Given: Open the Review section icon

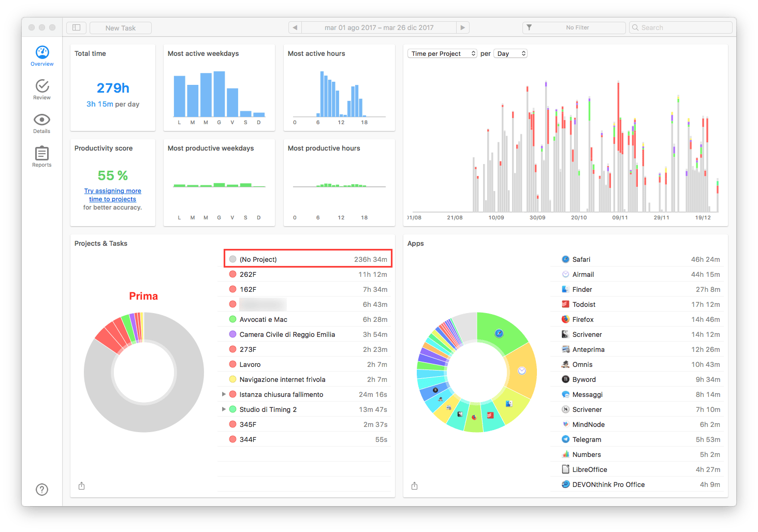Looking at the screenshot, I should tap(42, 86).
